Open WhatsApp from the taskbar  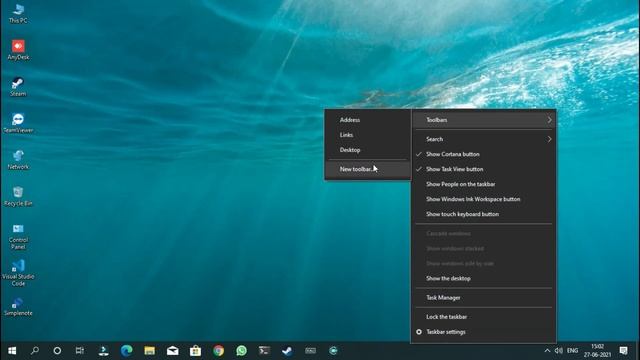pyautogui.click(x=241, y=351)
